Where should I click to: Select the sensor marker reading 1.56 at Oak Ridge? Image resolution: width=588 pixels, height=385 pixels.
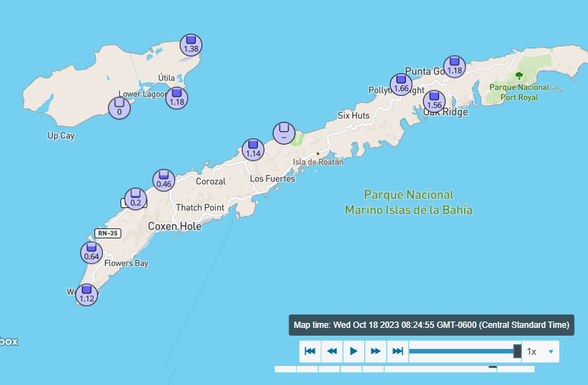pyautogui.click(x=434, y=101)
